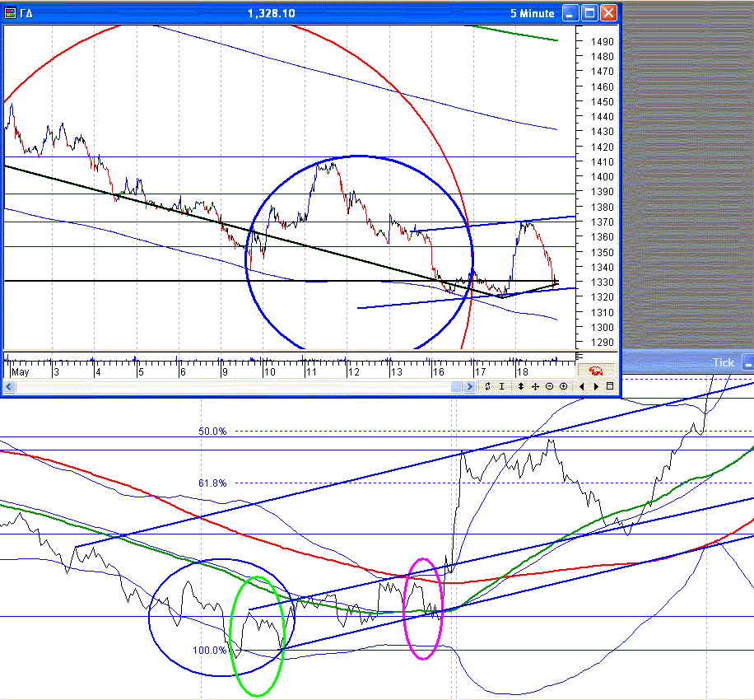Click the red bull logo button

pos(596,371)
